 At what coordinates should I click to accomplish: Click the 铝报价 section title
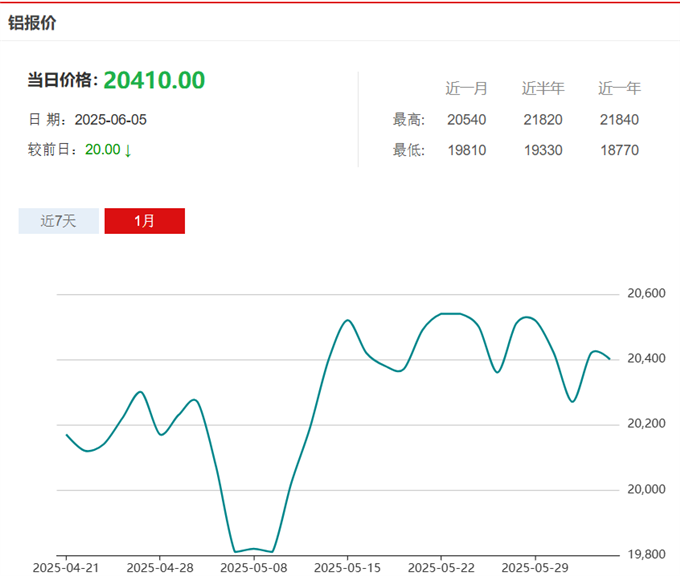coord(32,23)
